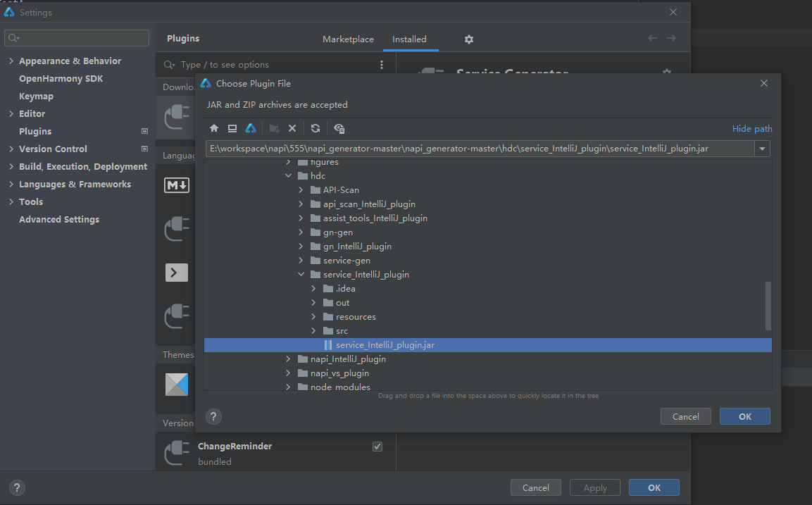Click the Hide path link

tap(752, 129)
